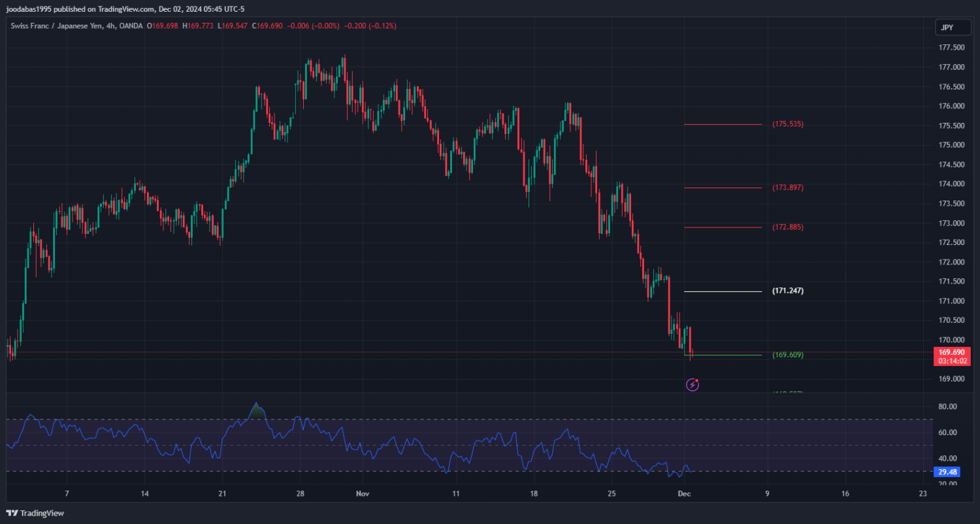Screen dimensions: 980x524
Task: Select the white 171.247 level label
Action: [788, 291]
